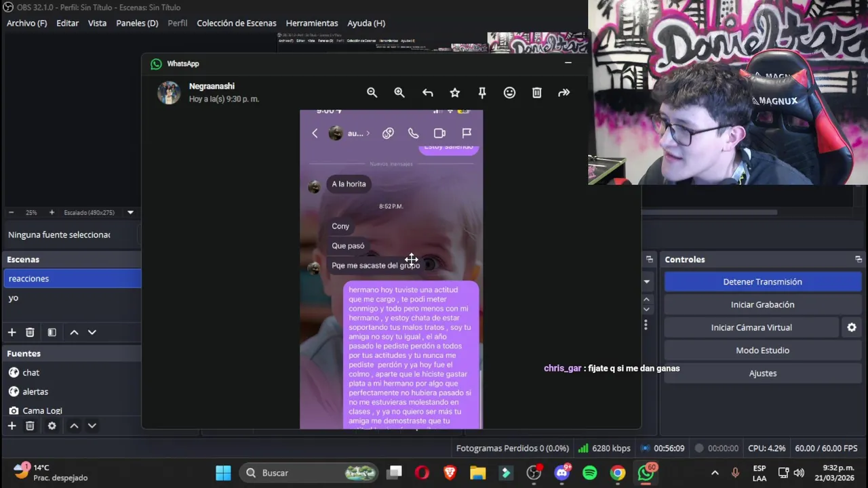Zoom out the WhatsApp image viewer
This screenshot has width=868, height=488.
click(x=372, y=93)
